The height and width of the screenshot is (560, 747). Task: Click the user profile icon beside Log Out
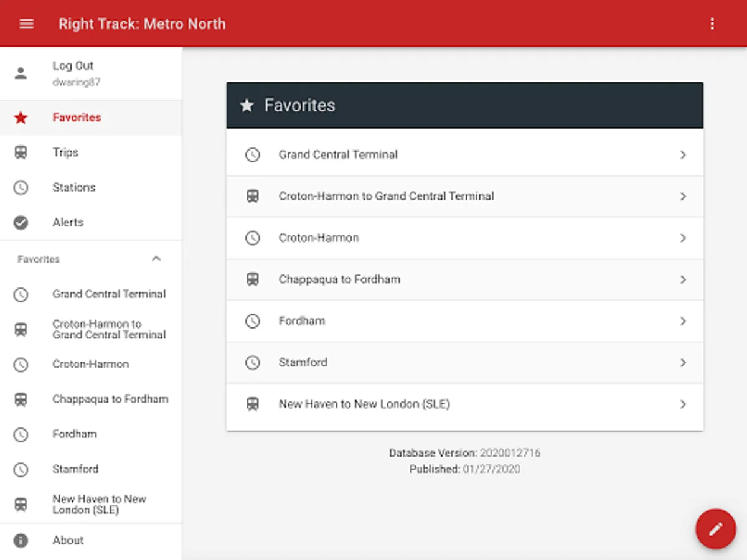pyautogui.click(x=21, y=73)
